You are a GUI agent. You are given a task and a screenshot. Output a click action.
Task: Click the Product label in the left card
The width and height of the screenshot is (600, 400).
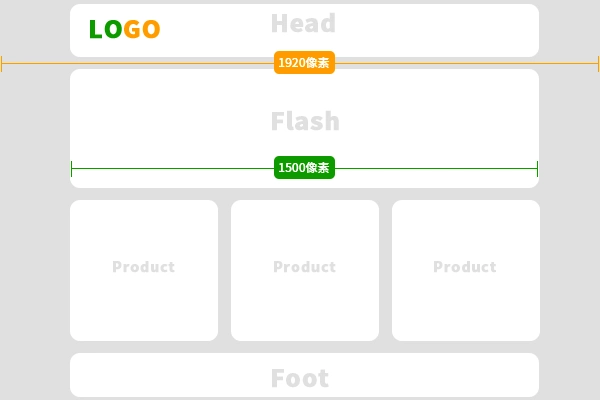pos(143,267)
